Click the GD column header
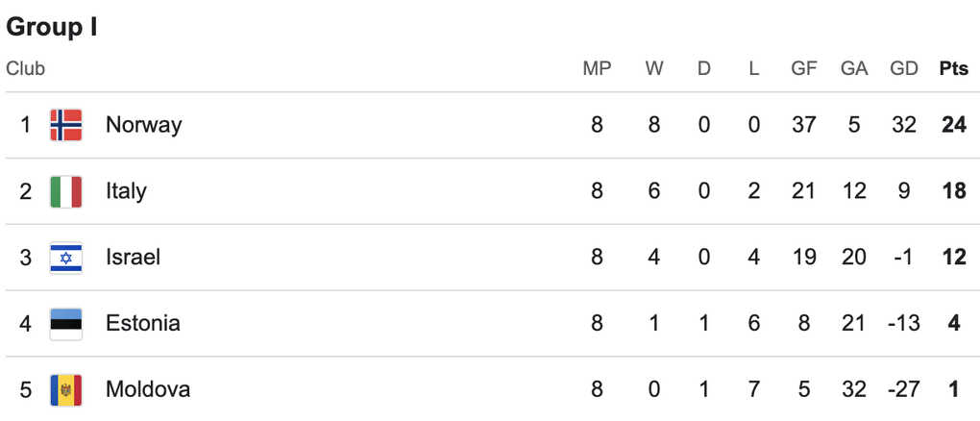This screenshot has height=421, width=980. 903,69
